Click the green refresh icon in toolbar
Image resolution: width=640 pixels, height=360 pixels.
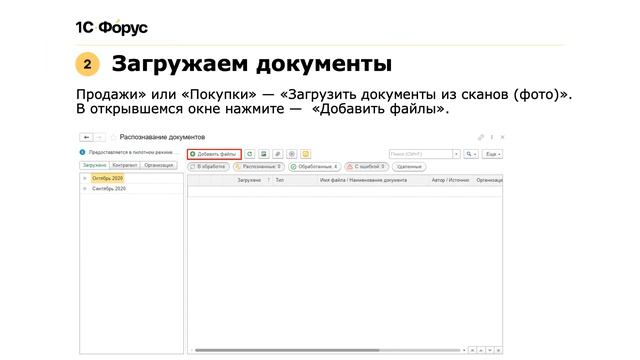click(250, 154)
